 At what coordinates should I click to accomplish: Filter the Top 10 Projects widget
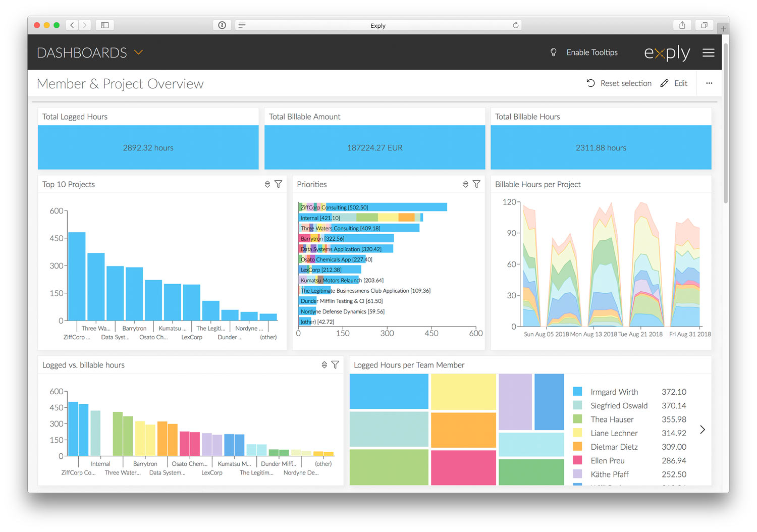click(278, 184)
